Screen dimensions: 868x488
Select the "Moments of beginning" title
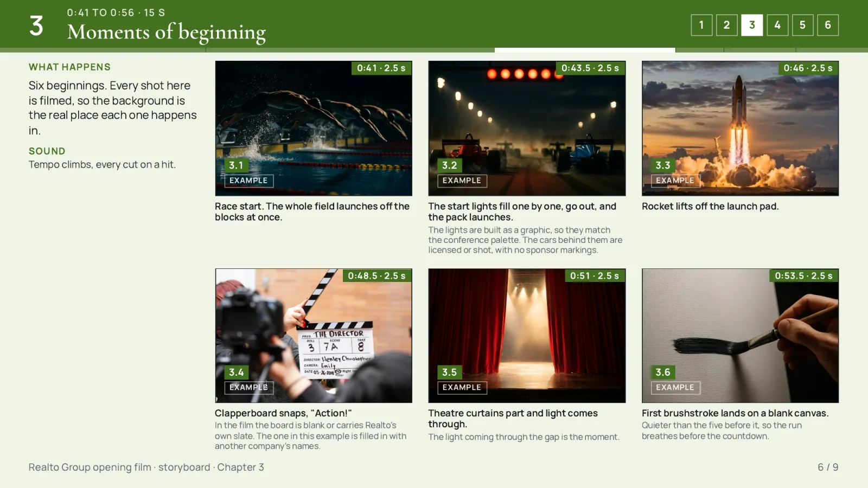pyautogui.click(x=167, y=33)
